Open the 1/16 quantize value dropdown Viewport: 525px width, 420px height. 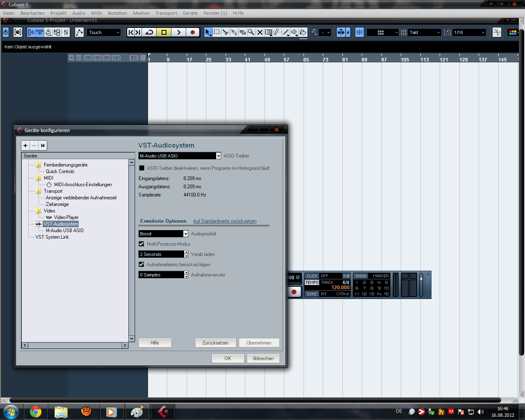[469, 32]
